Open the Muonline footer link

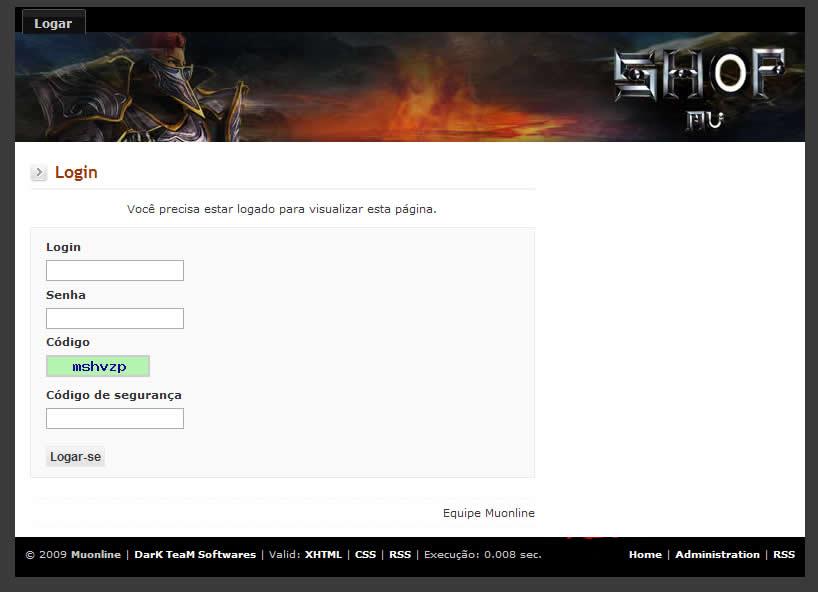point(96,554)
